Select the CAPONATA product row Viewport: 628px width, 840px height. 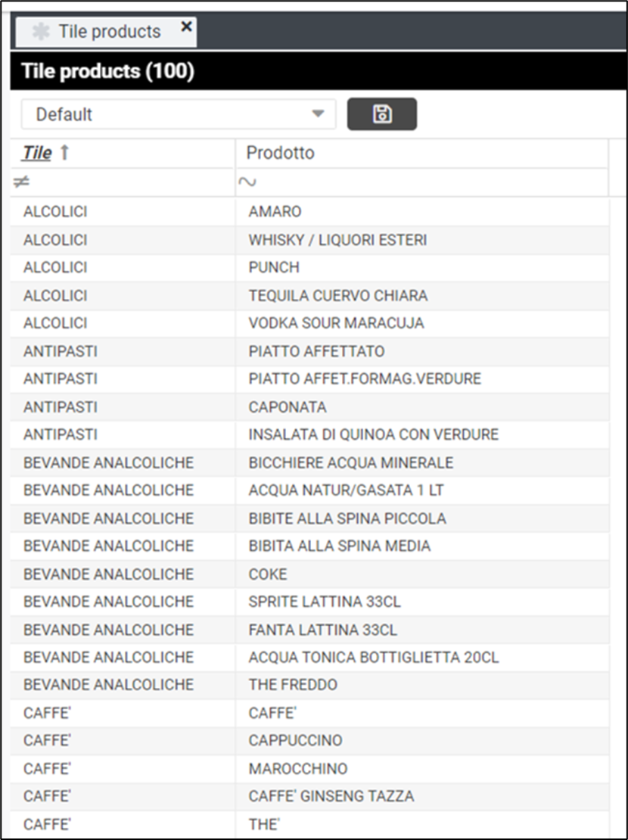(x=288, y=407)
